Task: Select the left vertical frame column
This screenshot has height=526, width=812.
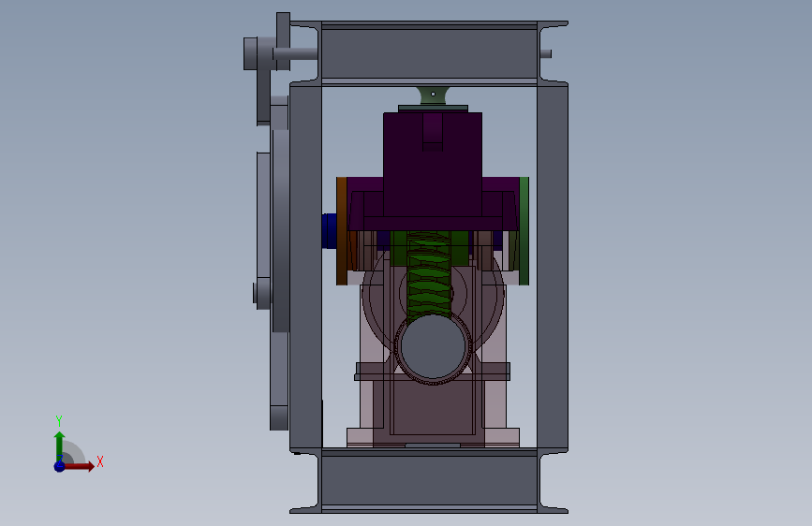Action: (x=305, y=267)
